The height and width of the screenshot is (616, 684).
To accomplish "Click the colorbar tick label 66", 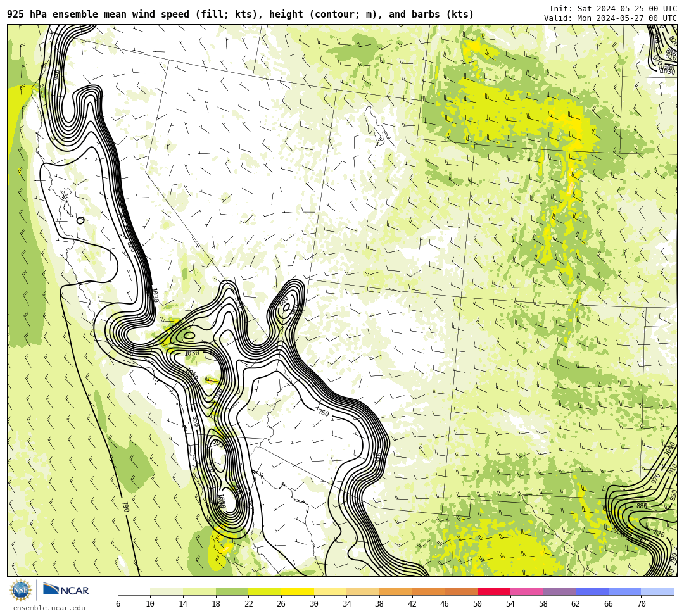I will click(x=609, y=604).
